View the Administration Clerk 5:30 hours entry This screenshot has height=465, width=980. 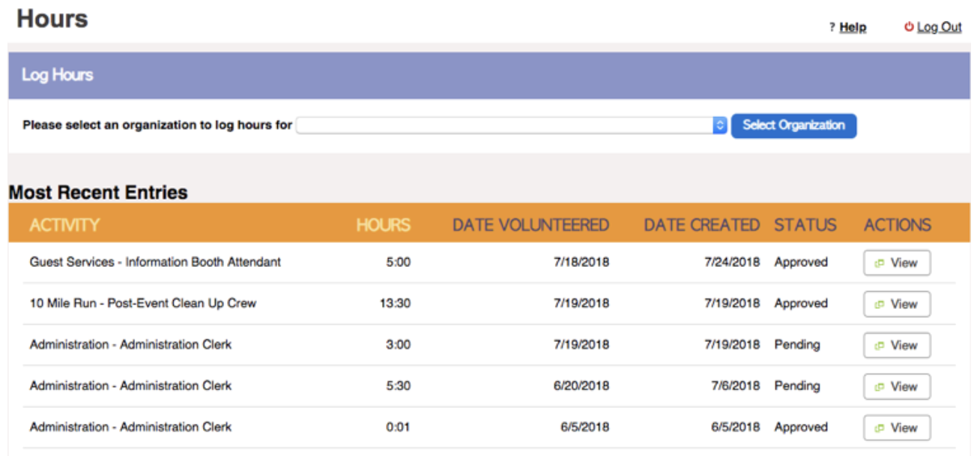tap(896, 386)
